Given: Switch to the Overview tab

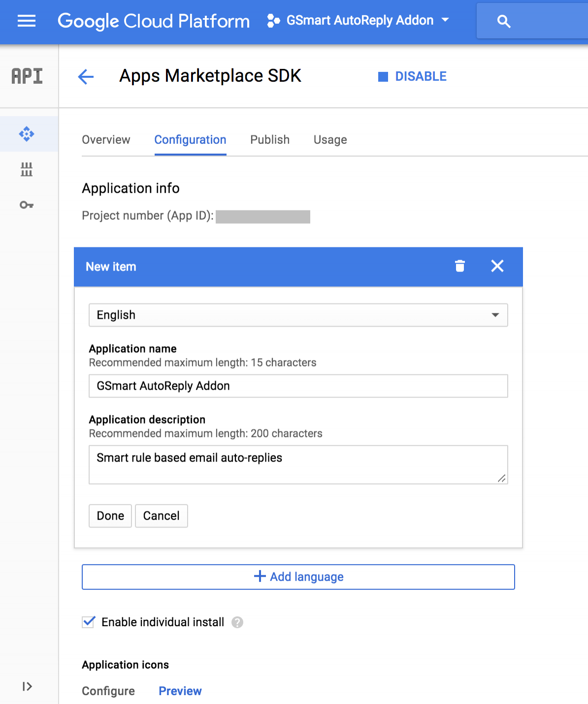Looking at the screenshot, I should [x=106, y=140].
